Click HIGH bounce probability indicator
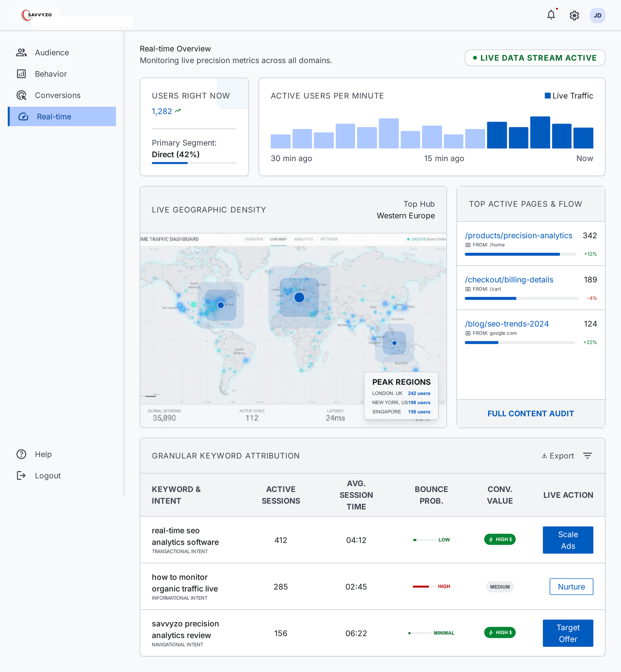Viewport: 621px width, 672px height. pos(431,587)
